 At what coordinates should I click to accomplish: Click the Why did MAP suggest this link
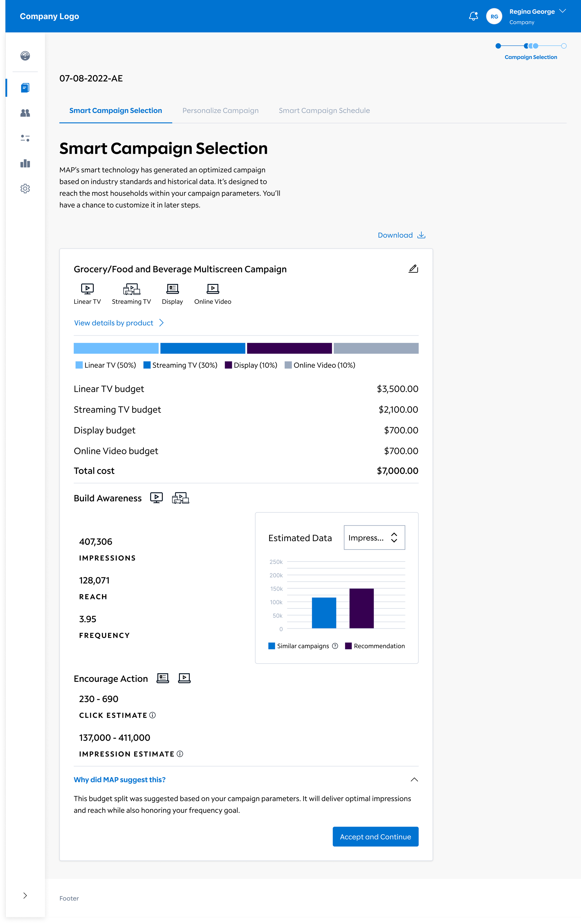pyautogui.click(x=120, y=780)
